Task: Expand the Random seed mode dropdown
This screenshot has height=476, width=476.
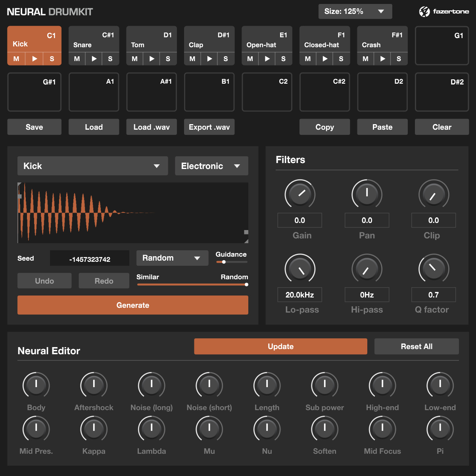Action: (x=172, y=258)
